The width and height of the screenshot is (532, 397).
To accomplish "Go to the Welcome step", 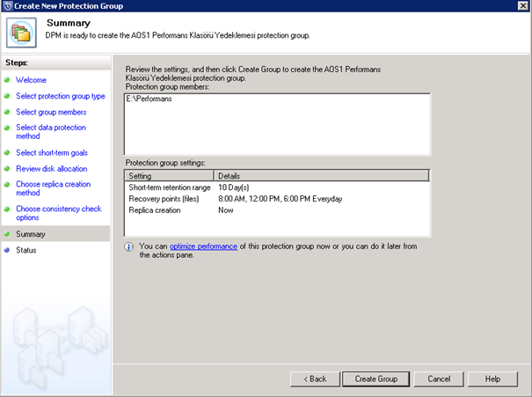I will (x=31, y=80).
